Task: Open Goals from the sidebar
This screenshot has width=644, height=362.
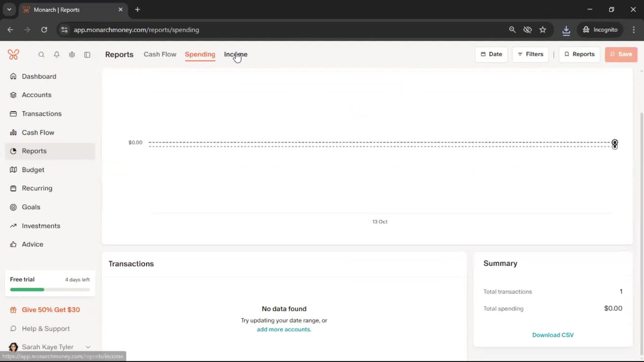Action: pyautogui.click(x=31, y=207)
